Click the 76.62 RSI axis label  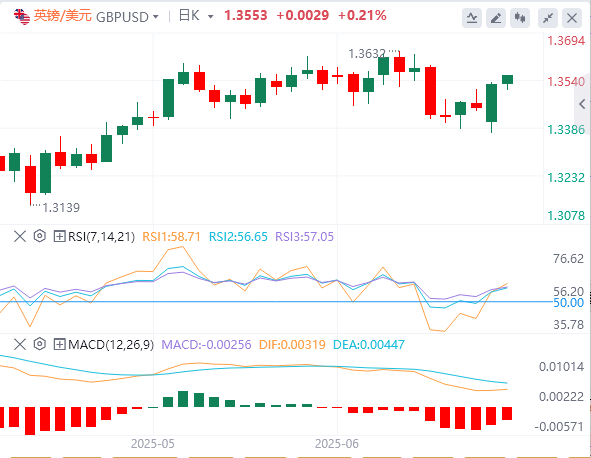tap(568, 259)
